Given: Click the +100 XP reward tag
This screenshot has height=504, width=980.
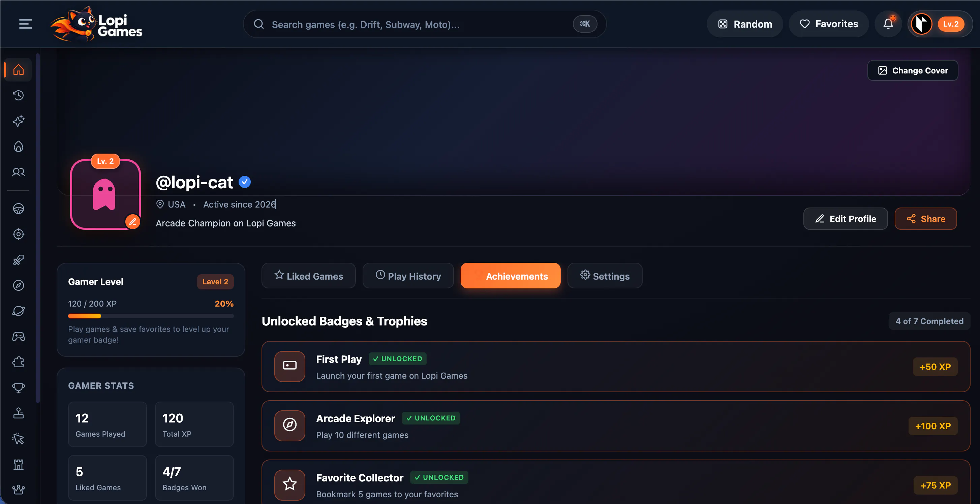Looking at the screenshot, I should 933,426.
